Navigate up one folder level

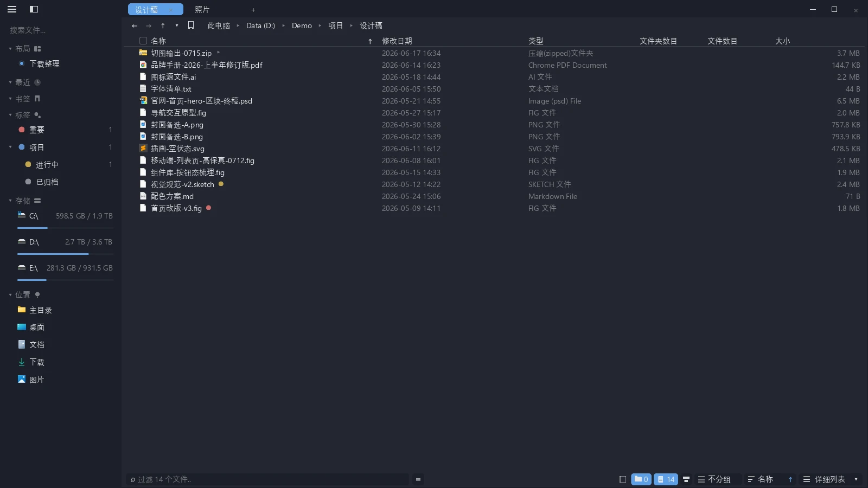pos(163,25)
